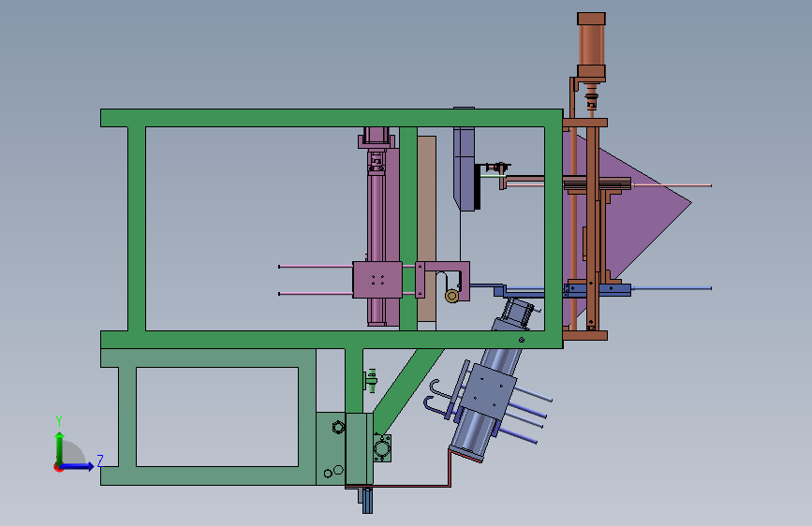This screenshot has height=526, width=812.
Task: Pick the thin pink rod extending to the right
Action: click(x=672, y=185)
